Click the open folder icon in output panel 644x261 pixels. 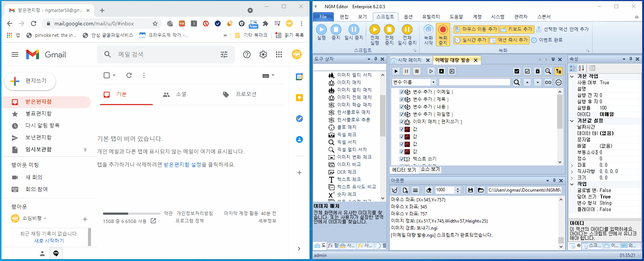[481, 190]
